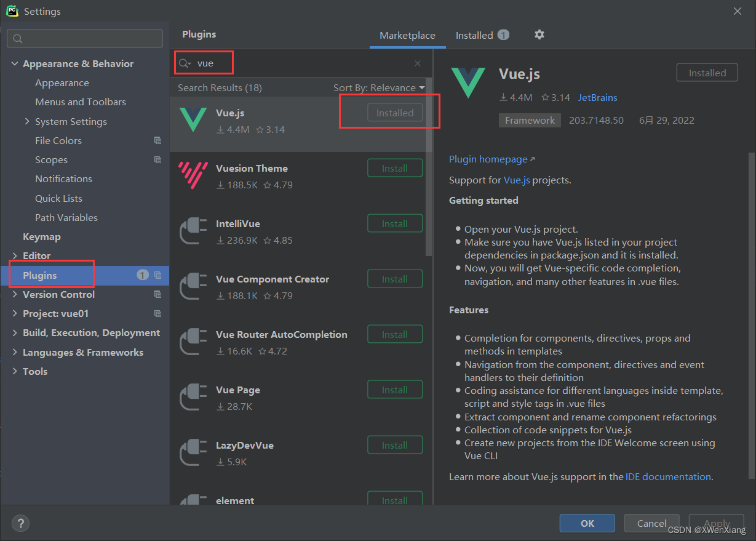Open the help question mark button

(20, 524)
